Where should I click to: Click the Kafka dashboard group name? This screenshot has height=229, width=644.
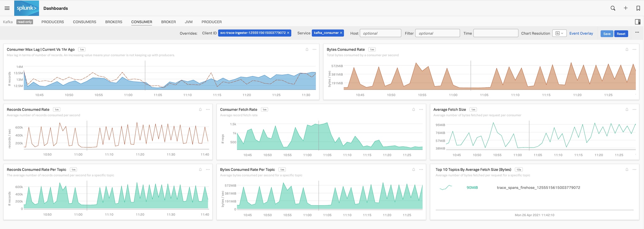8,22
